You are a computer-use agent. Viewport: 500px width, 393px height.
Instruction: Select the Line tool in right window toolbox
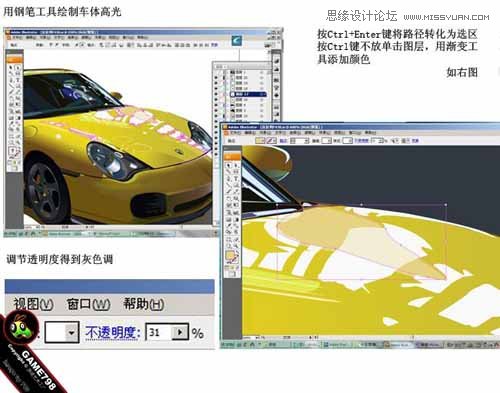click(x=229, y=185)
